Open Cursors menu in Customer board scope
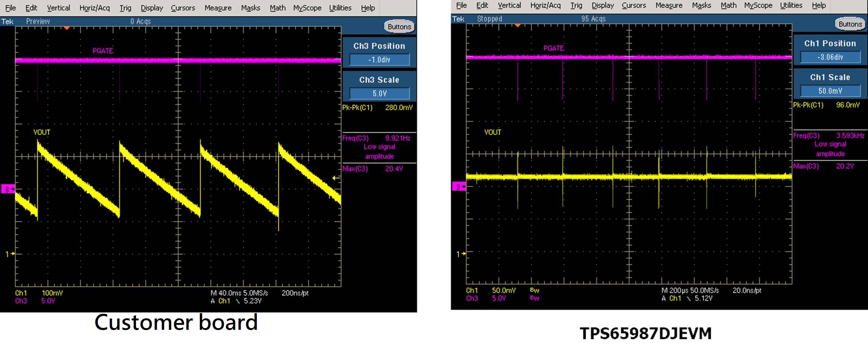 (183, 8)
